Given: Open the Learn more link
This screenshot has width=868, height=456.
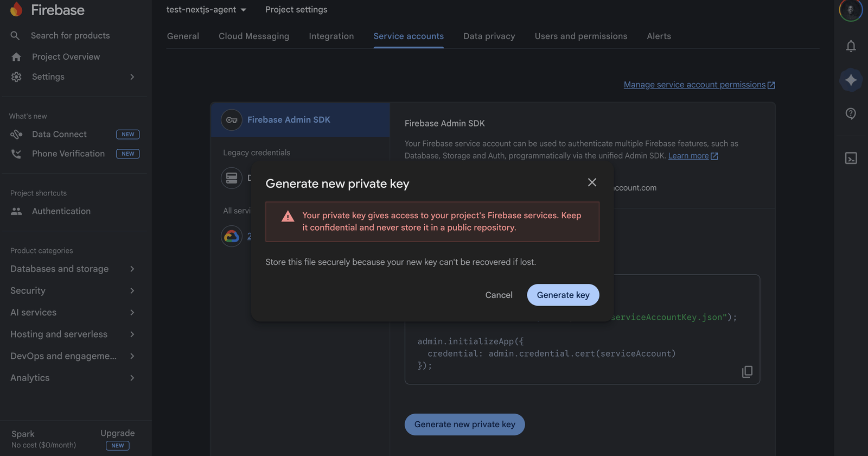Looking at the screenshot, I should [x=688, y=156].
